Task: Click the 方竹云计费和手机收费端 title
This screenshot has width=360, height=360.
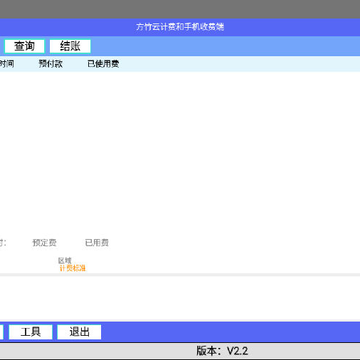Action: [x=180, y=27]
